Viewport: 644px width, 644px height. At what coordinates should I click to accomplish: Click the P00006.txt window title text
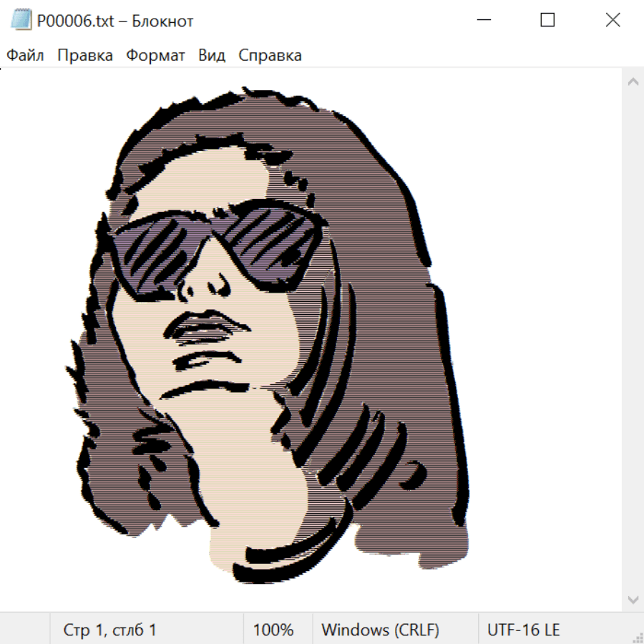(115, 21)
